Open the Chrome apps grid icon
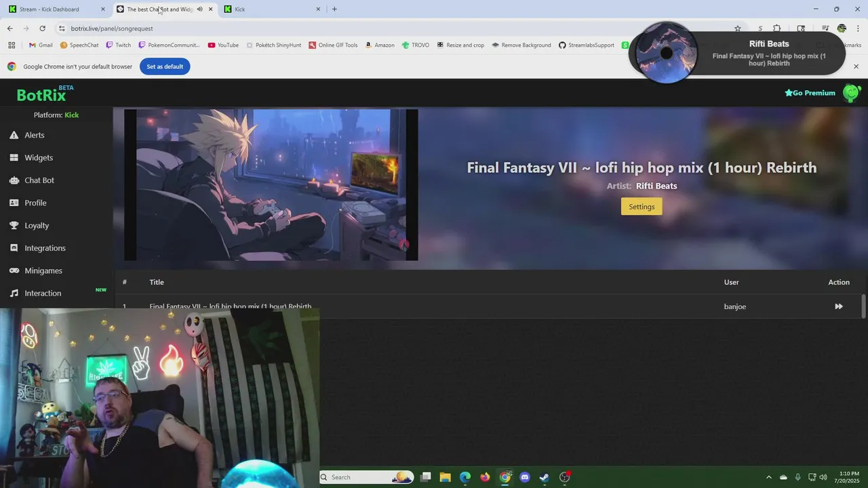The image size is (868, 488). pos(12,45)
